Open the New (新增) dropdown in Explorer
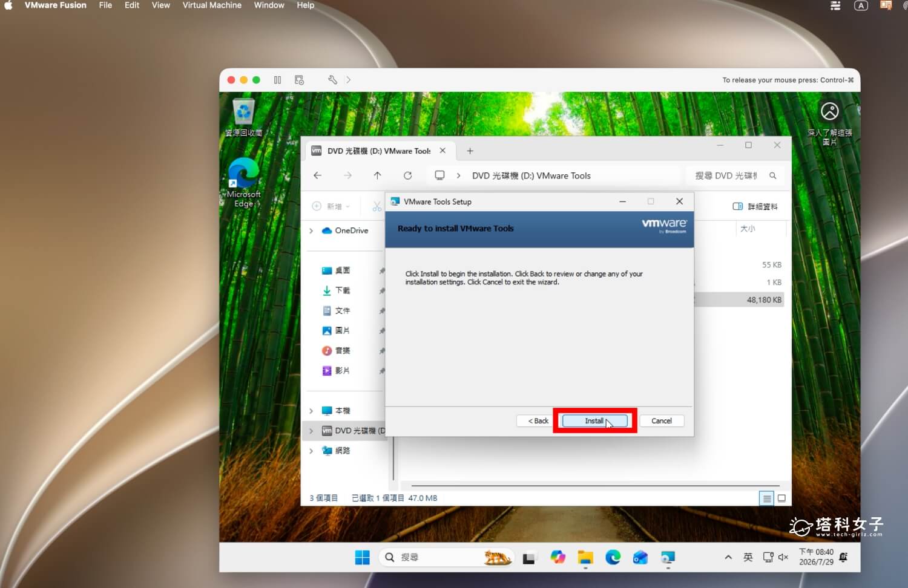 (x=331, y=206)
